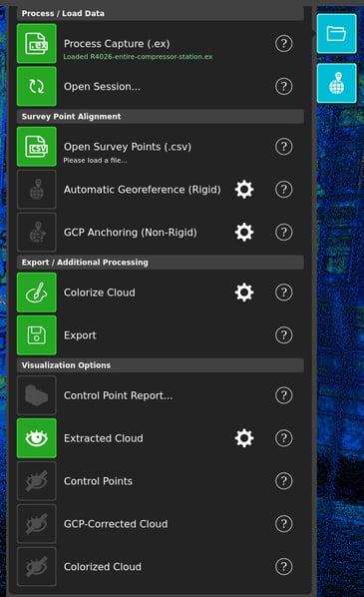This screenshot has height=597, width=364.
Task: Open help for Colorize Cloud
Action: tap(284, 293)
